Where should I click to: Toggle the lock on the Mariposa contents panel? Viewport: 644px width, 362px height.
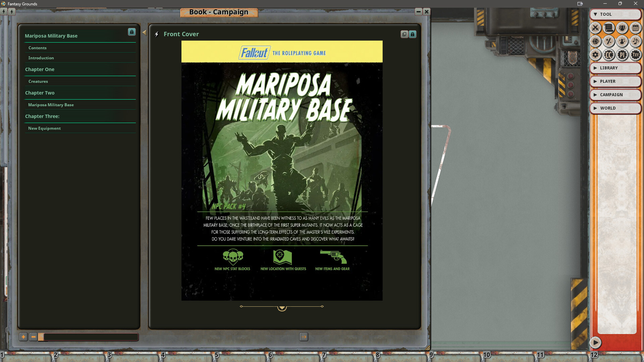coord(131,32)
